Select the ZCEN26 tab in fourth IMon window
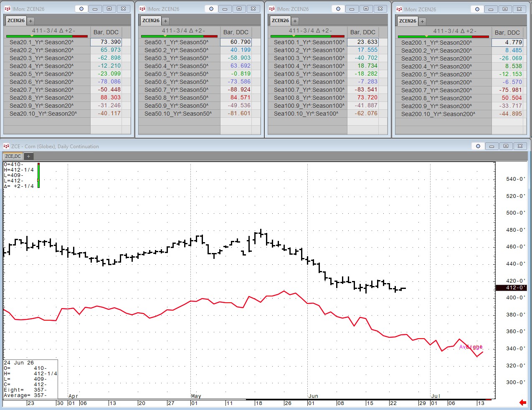 [x=408, y=21]
